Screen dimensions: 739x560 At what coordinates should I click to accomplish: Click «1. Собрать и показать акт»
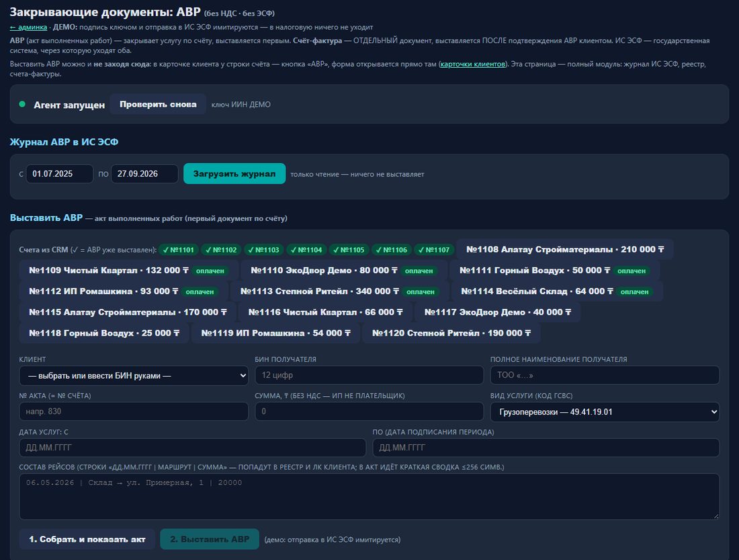(x=87, y=539)
